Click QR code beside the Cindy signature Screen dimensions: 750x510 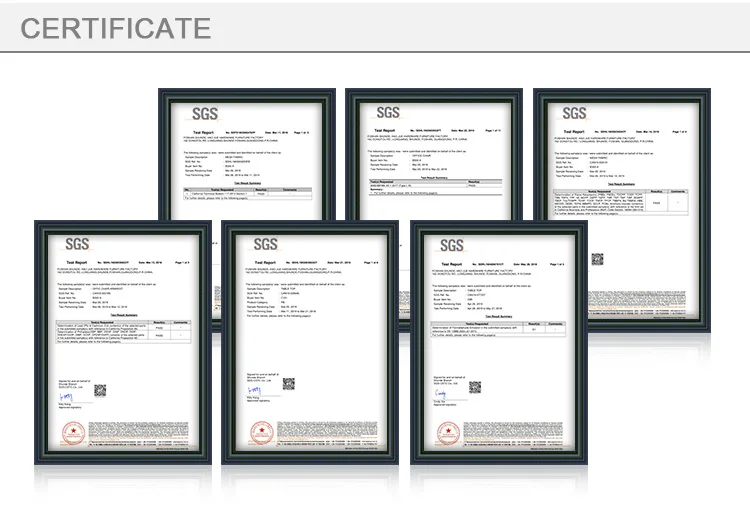[474, 387]
